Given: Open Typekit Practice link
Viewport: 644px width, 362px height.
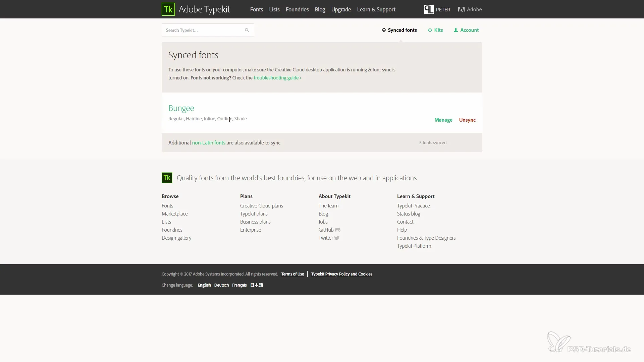Looking at the screenshot, I should pos(413,206).
